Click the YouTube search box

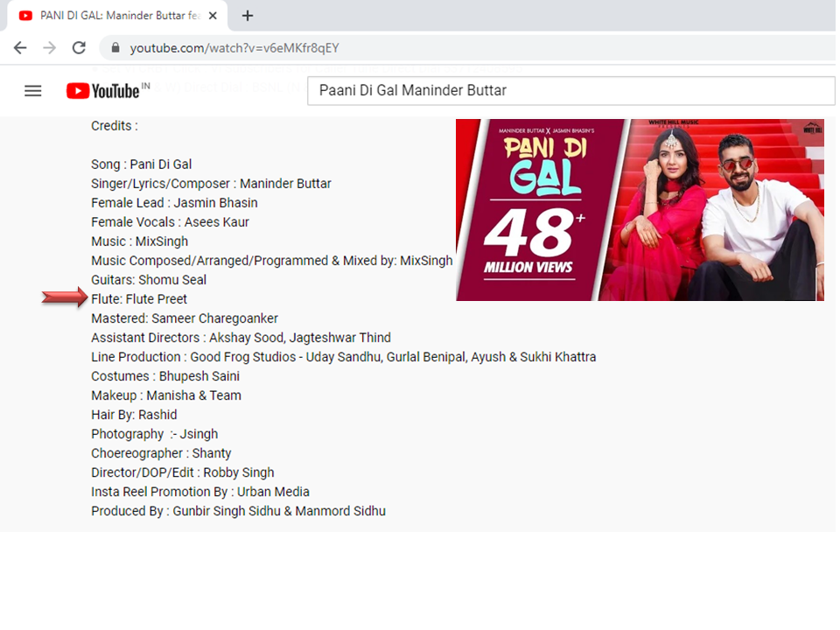569,91
